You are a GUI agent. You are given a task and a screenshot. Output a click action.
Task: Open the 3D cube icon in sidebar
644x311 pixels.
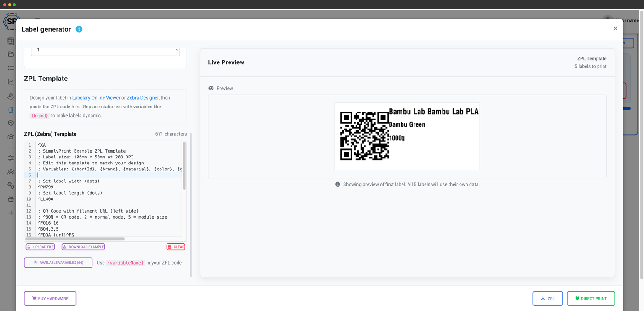[11, 123]
